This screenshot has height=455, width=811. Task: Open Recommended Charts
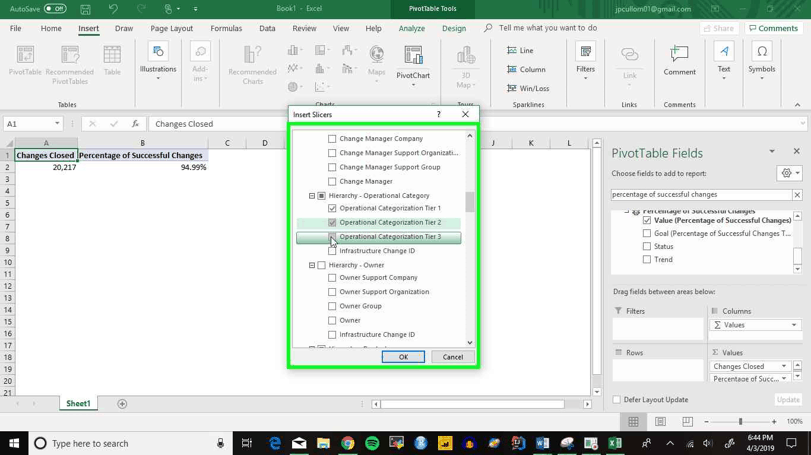(252, 65)
